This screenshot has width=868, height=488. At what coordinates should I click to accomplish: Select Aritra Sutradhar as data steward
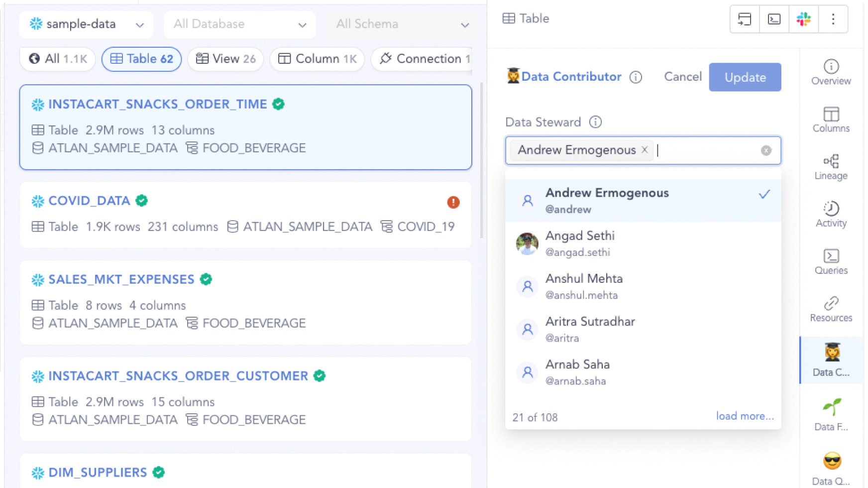[x=643, y=329]
